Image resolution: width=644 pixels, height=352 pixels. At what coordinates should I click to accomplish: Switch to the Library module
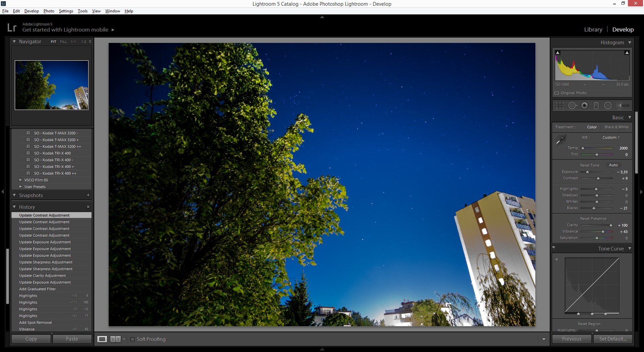(593, 30)
